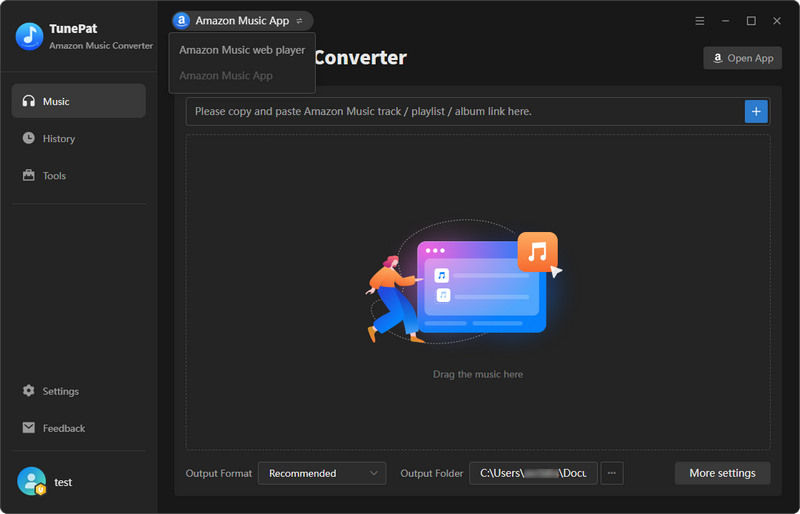Click the Drag the music here area
This screenshot has height=514, width=800.
[478, 292]
